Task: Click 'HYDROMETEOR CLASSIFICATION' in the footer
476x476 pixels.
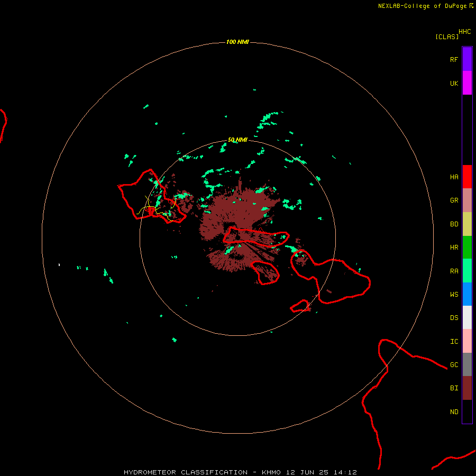Action: (x=186, y=472)
